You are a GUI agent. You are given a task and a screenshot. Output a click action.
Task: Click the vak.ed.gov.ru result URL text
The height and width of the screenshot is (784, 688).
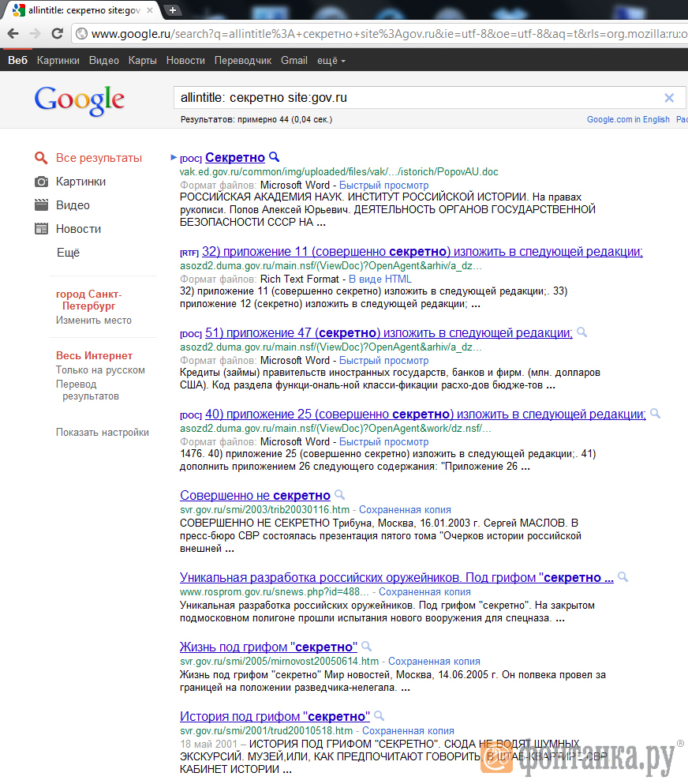339,171
